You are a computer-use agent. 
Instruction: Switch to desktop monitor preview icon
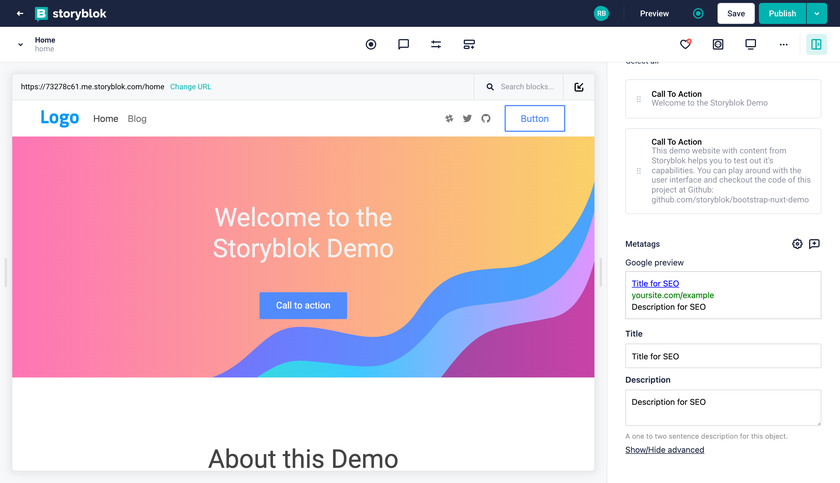tap(751, 44)
